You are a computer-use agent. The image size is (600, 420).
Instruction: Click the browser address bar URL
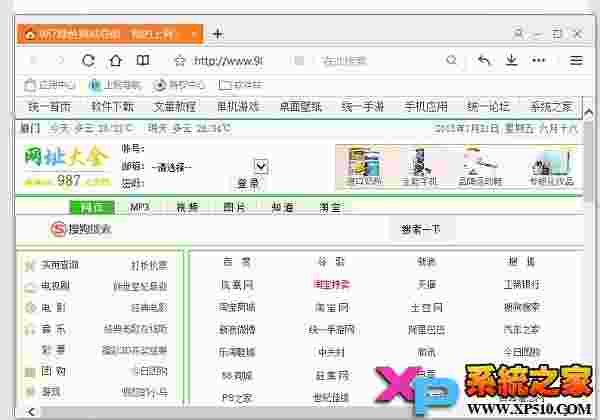pos(228,61)
